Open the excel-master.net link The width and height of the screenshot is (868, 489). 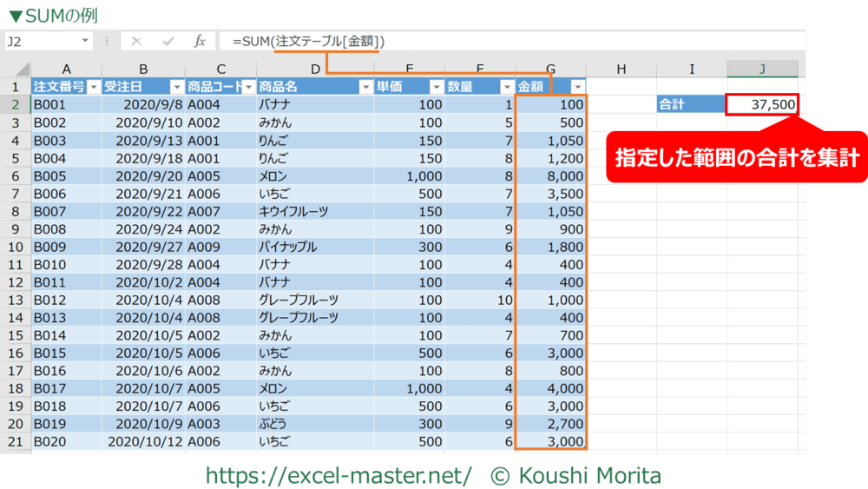[x=339, y=475]
